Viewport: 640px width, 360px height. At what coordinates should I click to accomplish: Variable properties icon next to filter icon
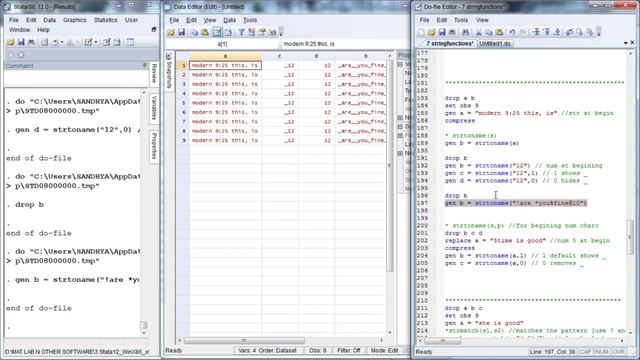click(x=251, y=32)
